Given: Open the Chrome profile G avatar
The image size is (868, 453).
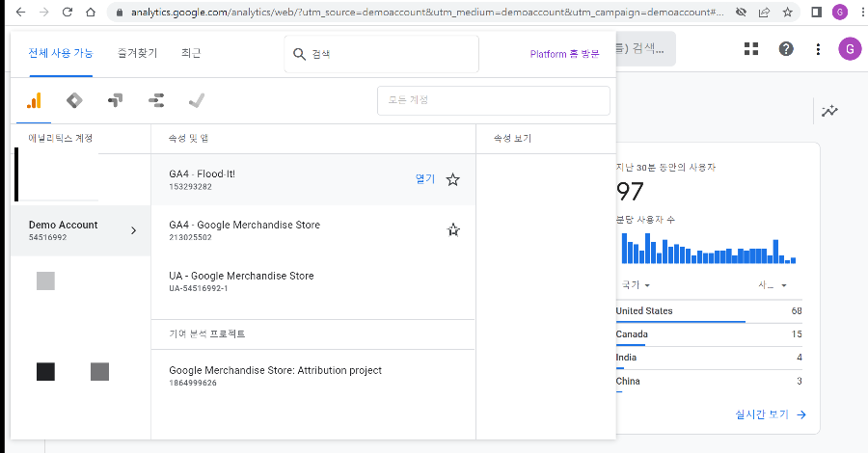Looking at the screenshot, I should (840, 12).
